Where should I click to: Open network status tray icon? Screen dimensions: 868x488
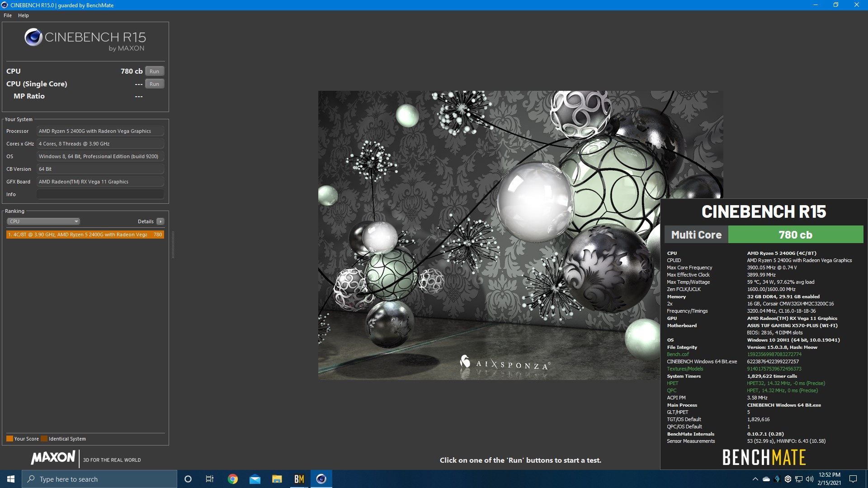tap(799, 479)
